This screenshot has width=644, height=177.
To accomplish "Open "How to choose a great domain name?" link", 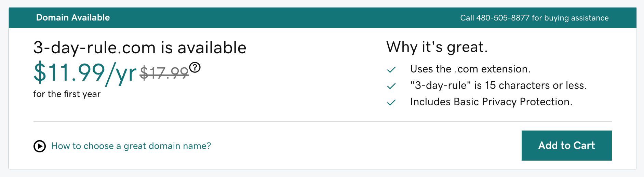I will click(131, 146).
